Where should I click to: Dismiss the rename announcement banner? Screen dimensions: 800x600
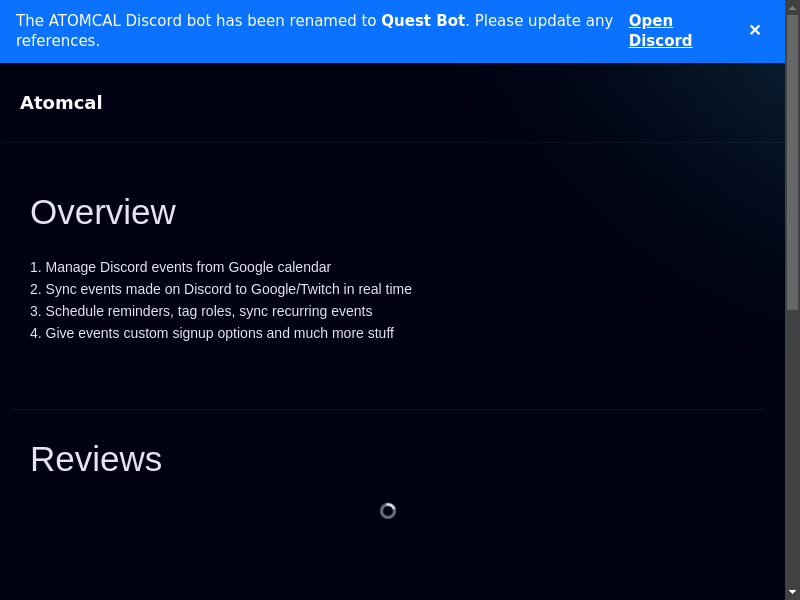coord(754,30)
